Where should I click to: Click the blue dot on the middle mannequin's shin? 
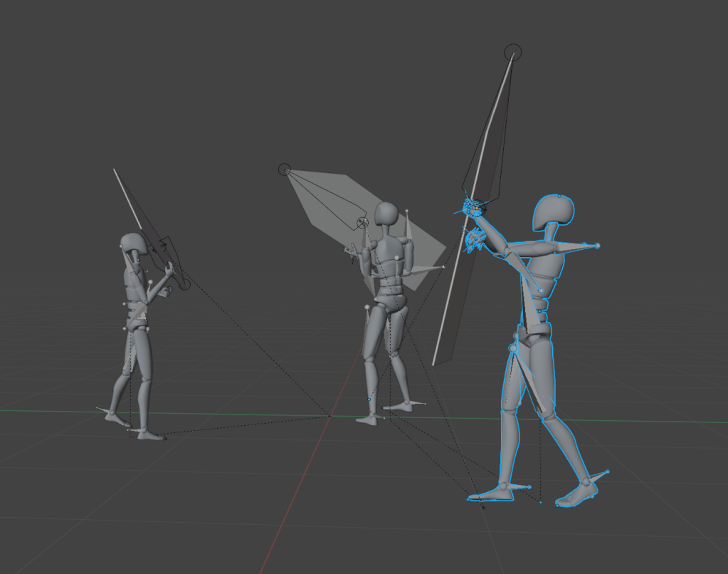pos(369,400)
